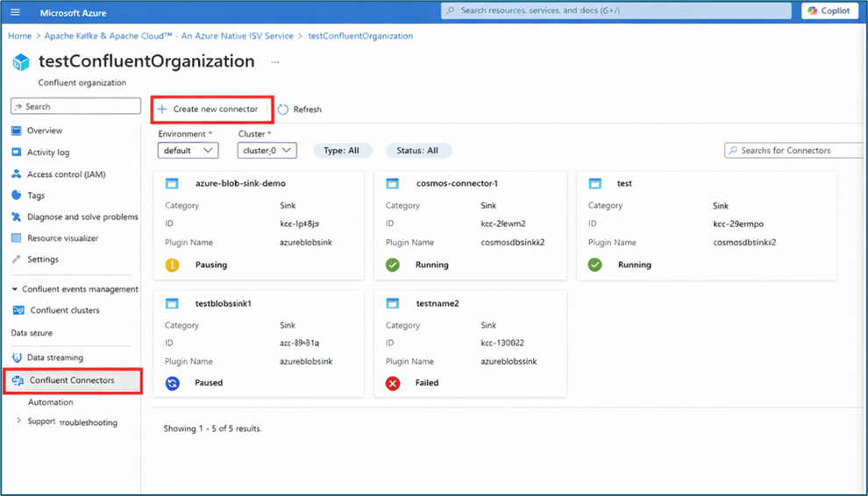868x496 pixels.
Task: Open the testname2 connector title
Action: pyautogui.click(x=438, y=303)
